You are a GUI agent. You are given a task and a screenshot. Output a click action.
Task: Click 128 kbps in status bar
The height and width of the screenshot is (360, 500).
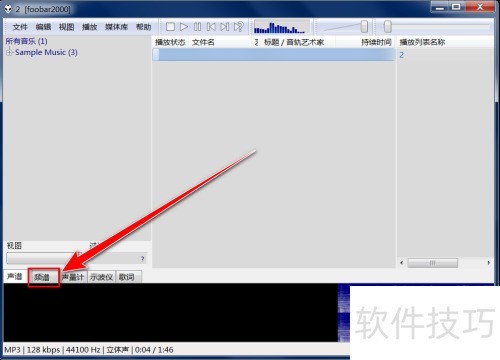click(x=43, y=350)
